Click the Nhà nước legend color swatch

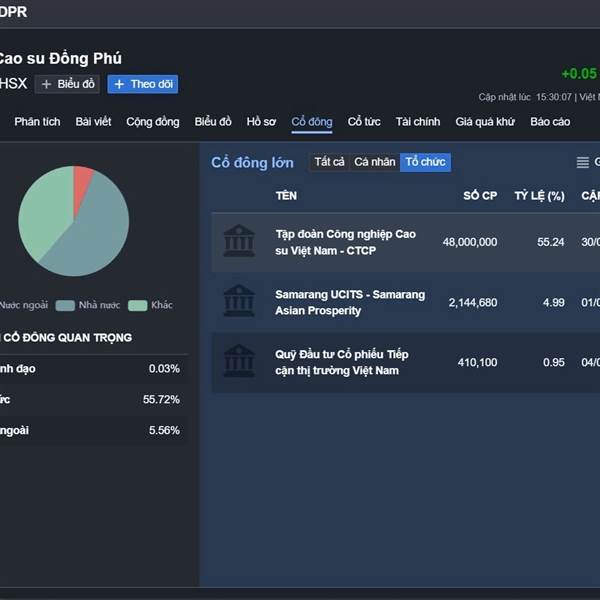tap(65, 305)
